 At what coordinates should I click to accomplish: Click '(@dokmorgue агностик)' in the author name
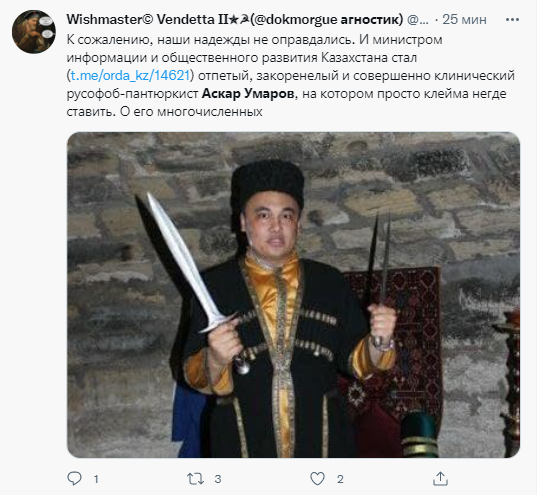(327, 20)
